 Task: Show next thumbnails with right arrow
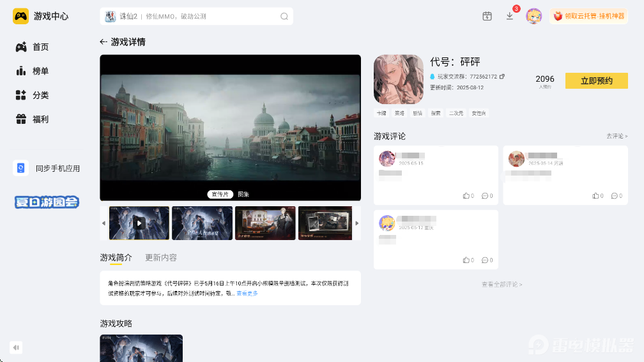coord(357,223)
